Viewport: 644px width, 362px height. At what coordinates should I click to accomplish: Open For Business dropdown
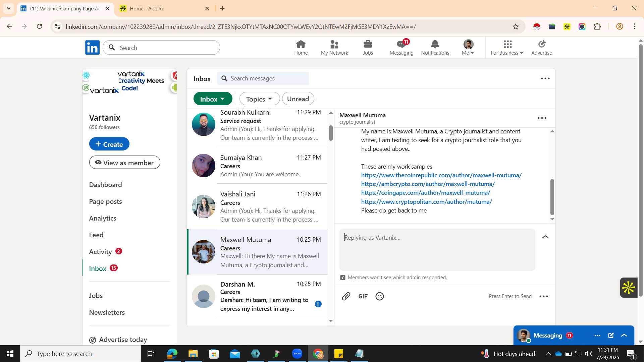[507, 48]
